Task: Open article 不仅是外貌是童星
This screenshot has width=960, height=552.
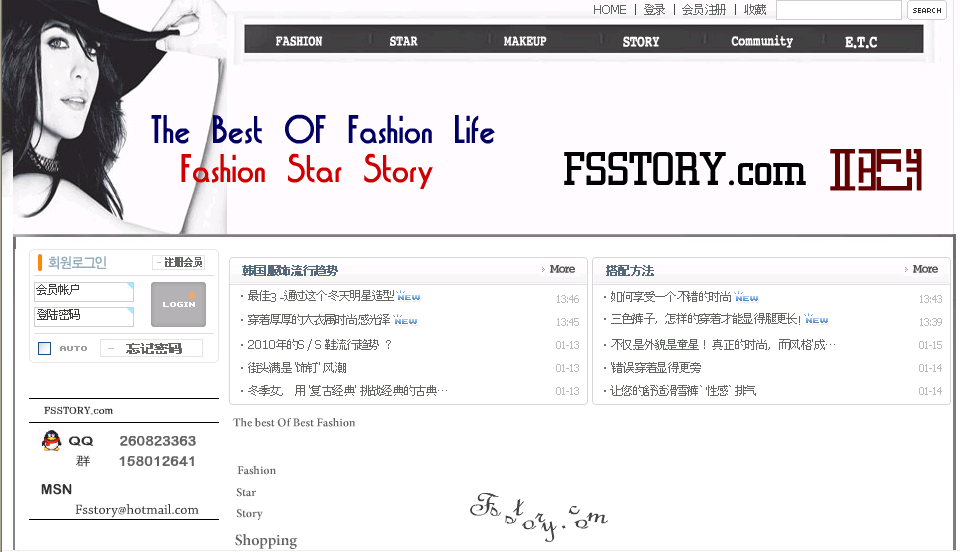Action: point(723,345)
